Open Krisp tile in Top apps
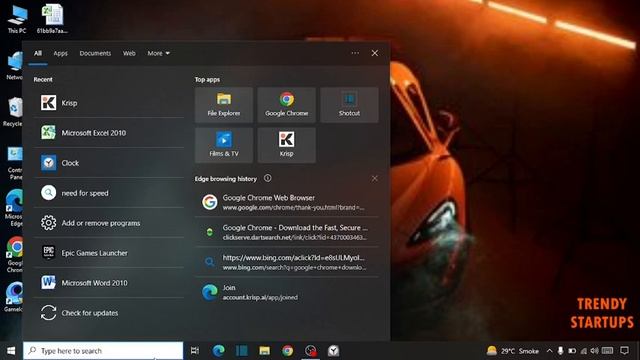Screen dimensions: 640x360 point(287,145)
